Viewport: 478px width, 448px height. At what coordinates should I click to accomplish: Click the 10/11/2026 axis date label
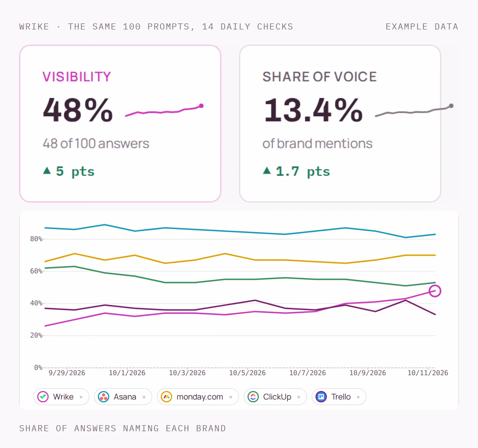coord(428,373)
